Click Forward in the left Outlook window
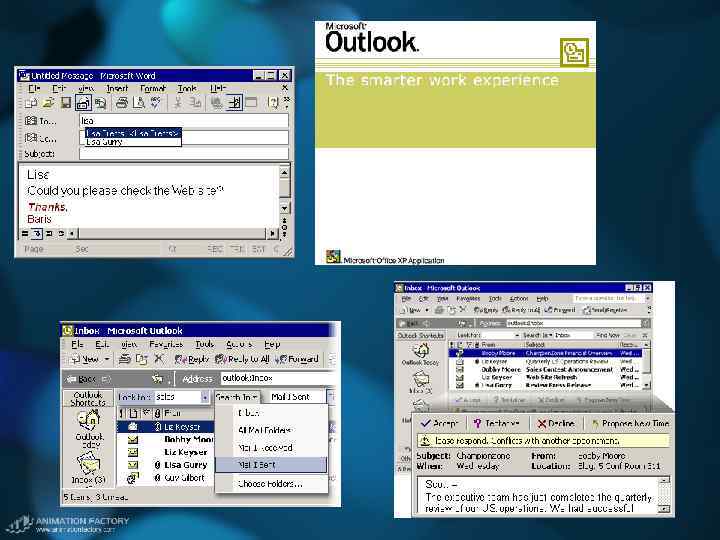The height and width of the screenshot is (540, 720). click(x=297, y=360)
